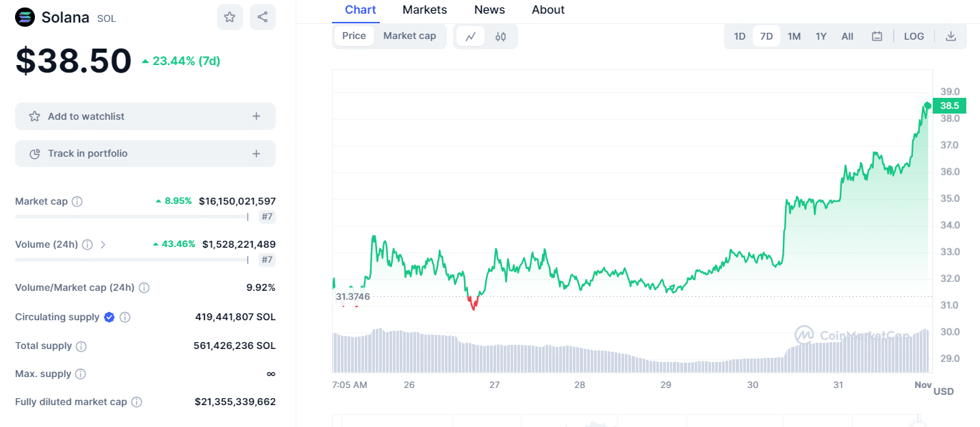Show Market cap info tooltip icon
980x427 pixels.
click(x=77, y=201)
